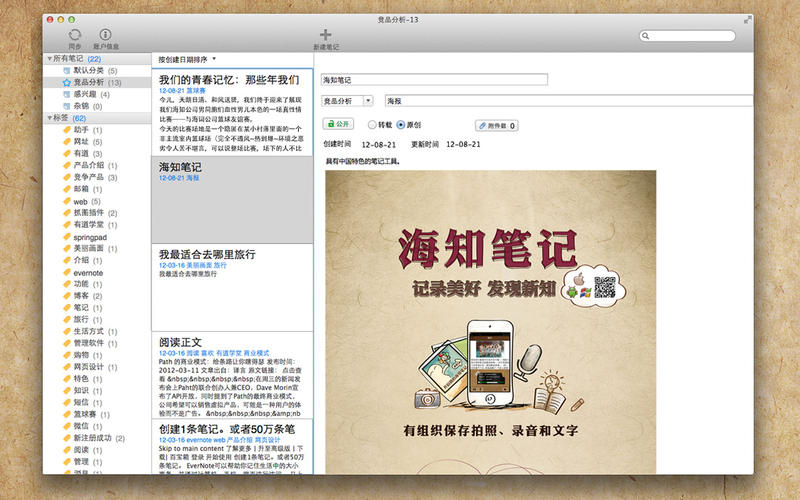800x500 pixels.
Task: Open the 按创建日期排序 sort dropdown
Action: click(187, 60)
